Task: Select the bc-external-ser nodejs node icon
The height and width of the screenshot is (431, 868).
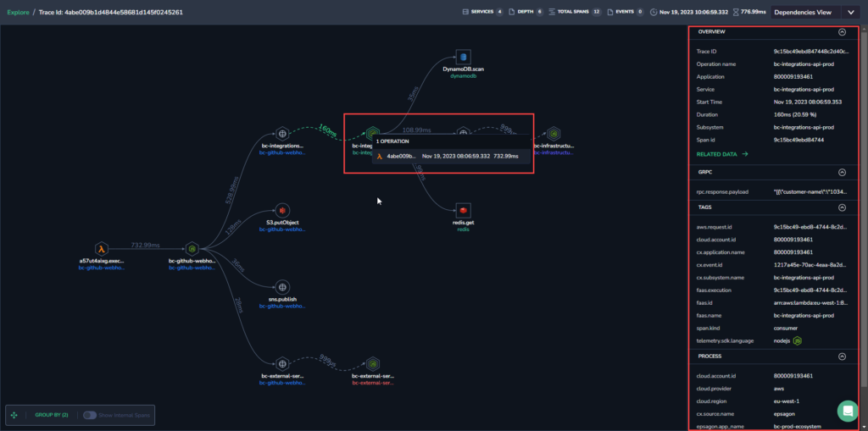Action: 373,364
